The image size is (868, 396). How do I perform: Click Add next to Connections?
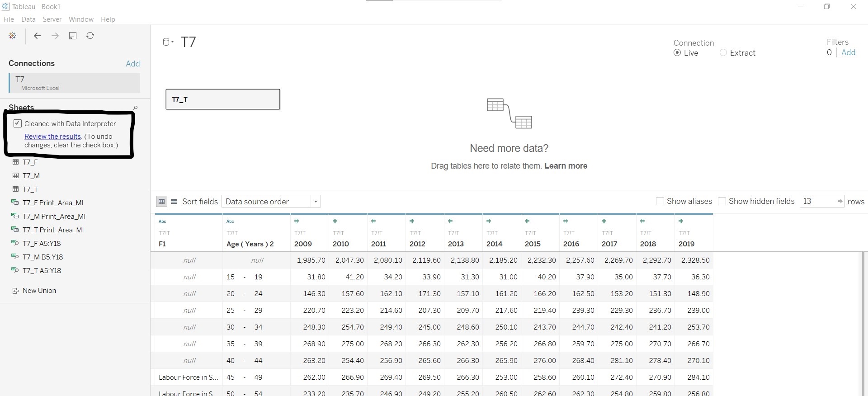(133, 64)
